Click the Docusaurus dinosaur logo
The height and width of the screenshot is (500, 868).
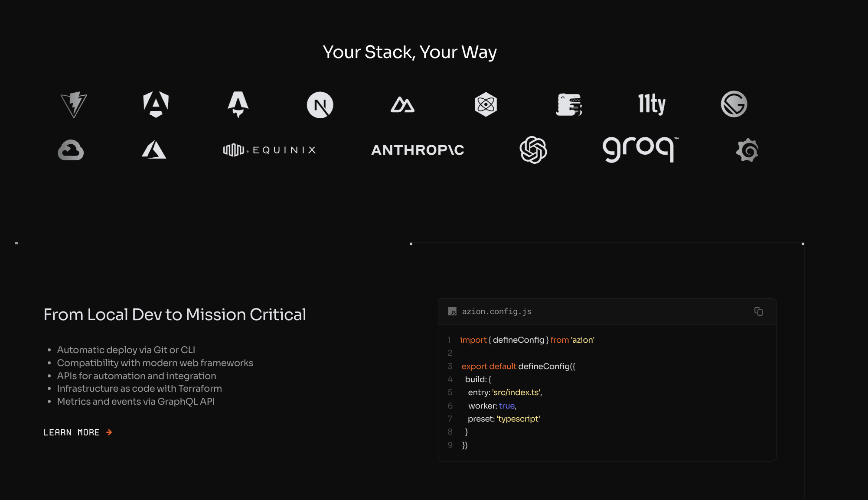pos(569,104)
